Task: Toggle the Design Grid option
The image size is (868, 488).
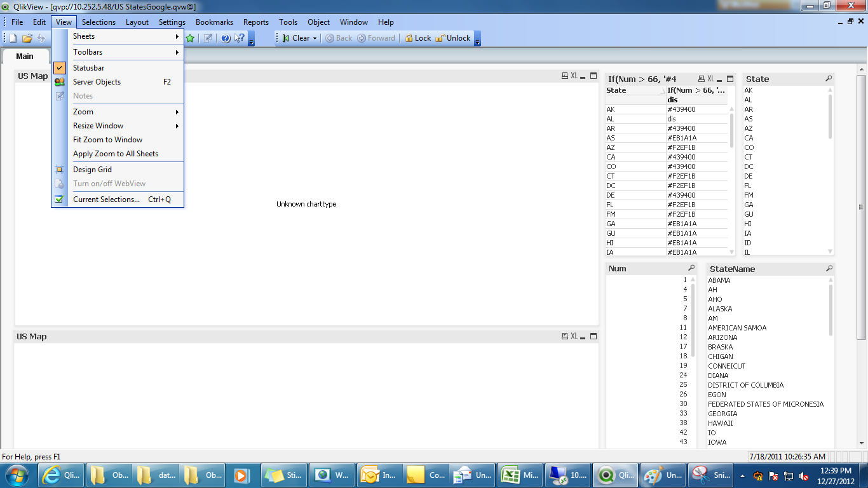Action: coord(118,170)
